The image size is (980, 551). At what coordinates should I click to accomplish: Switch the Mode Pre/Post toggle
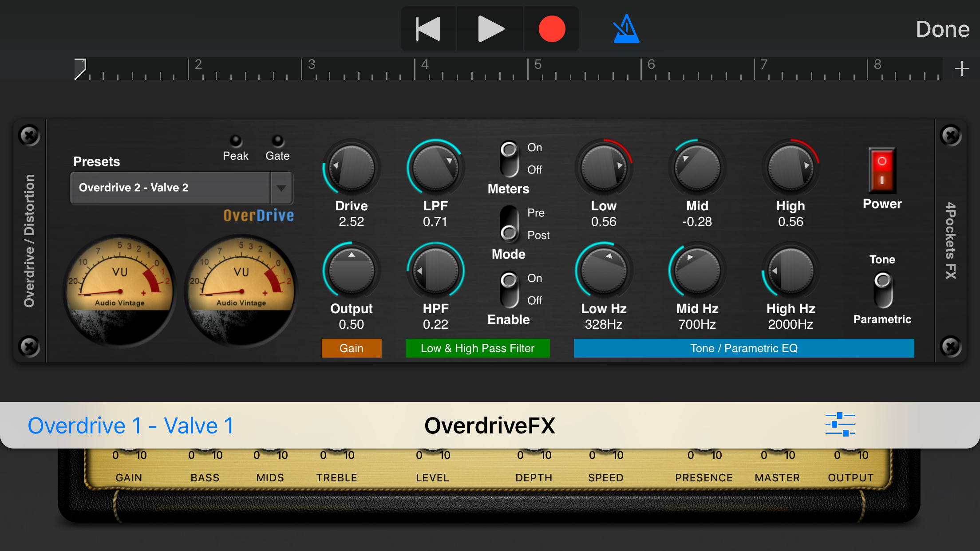(x=509, y=224)
